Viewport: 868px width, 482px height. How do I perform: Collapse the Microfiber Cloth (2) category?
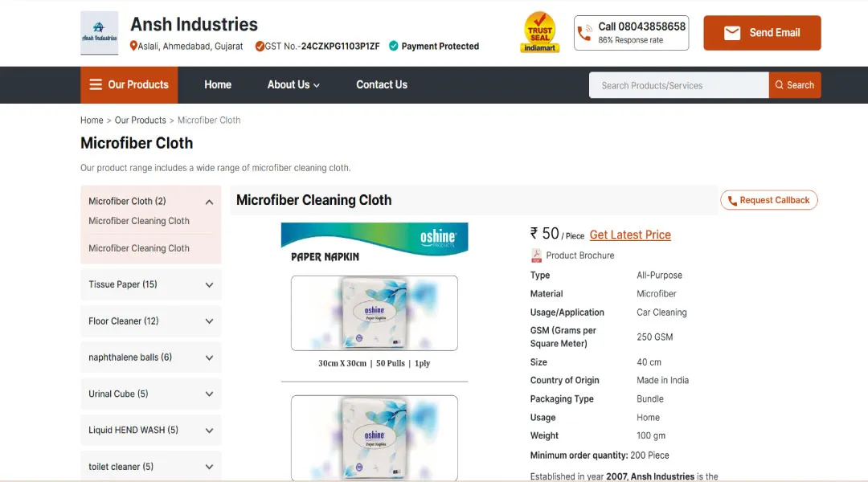[209, 202]
